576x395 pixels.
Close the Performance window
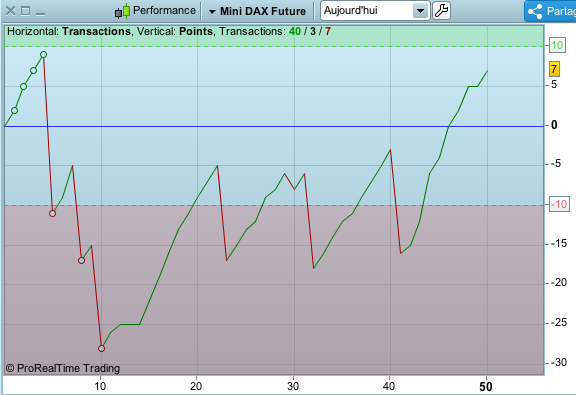tap(11, 11)
